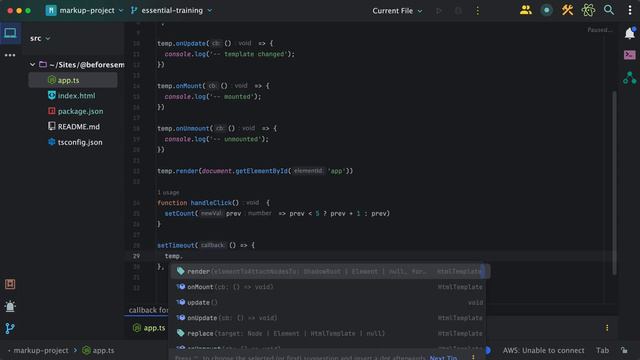Click setTimeout call in editor

(x=176, y=245)
